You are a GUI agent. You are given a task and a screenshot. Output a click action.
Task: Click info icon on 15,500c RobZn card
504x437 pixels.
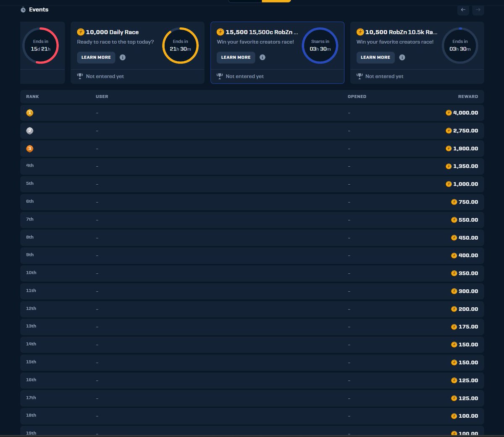(262, 58)
